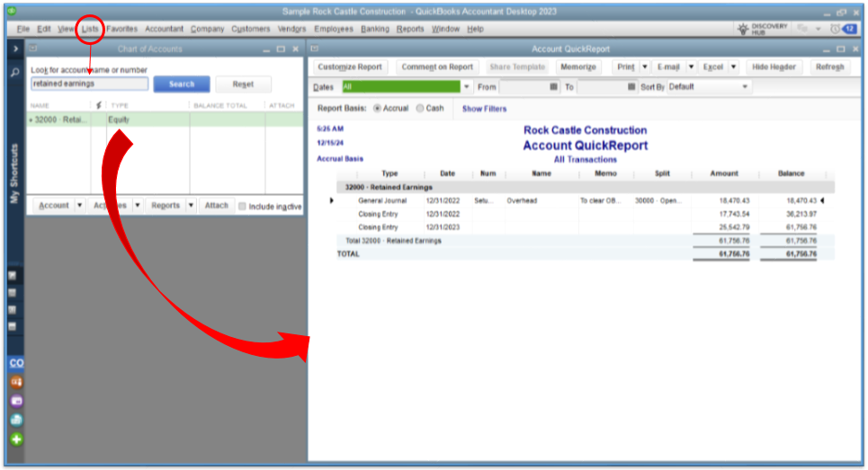
Task: Open the Sort By Default dropdown
Action: click(x=745, y=87)
